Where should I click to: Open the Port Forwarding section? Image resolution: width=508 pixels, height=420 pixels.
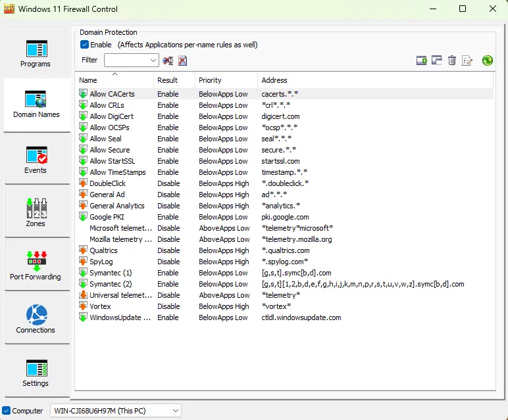(x=37, y=265)
